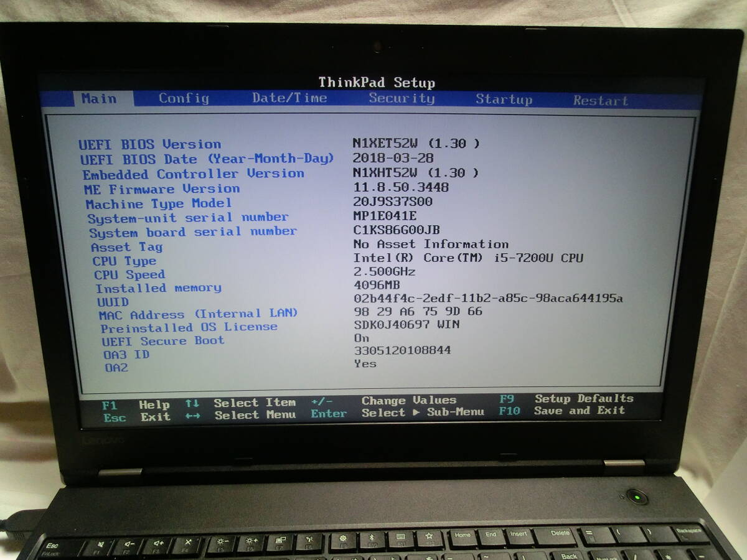Select the UUID label
This screenshot has height=560, width=747.
point(113,302)
